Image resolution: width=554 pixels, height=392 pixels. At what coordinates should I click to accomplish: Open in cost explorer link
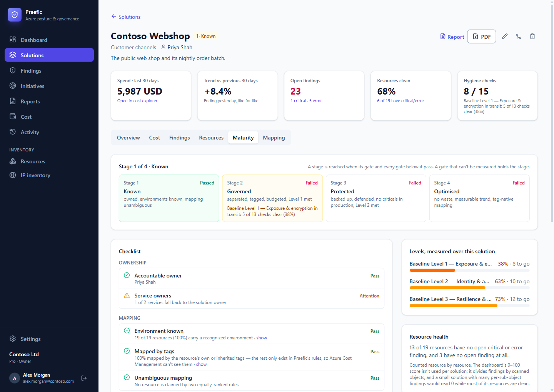[x=137, y=101]
